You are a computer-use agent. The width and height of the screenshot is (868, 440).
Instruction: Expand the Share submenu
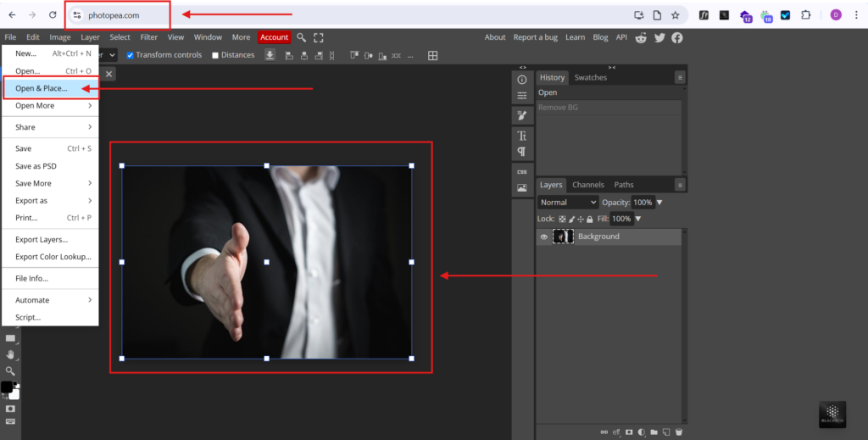tap(51, 127)
